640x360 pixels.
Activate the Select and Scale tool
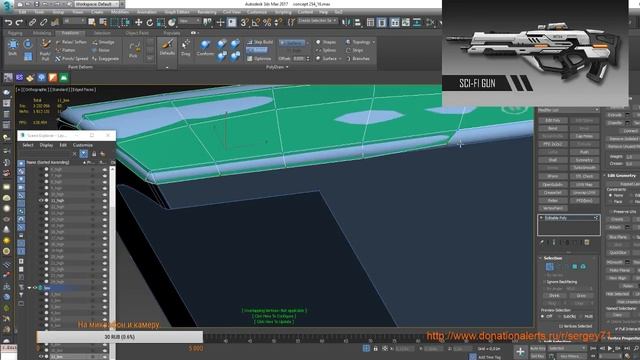tap(161, 22)
